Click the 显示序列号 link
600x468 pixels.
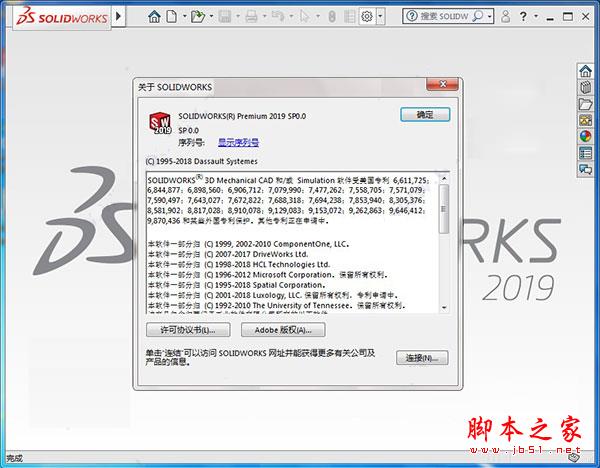pyautogui.click(x=238, y=142)
